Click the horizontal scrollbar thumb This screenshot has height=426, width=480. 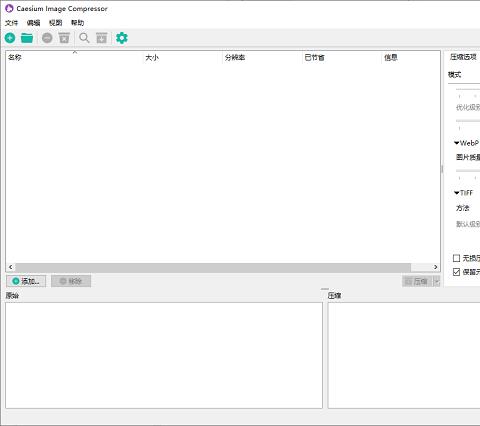(x=213, y=267)
